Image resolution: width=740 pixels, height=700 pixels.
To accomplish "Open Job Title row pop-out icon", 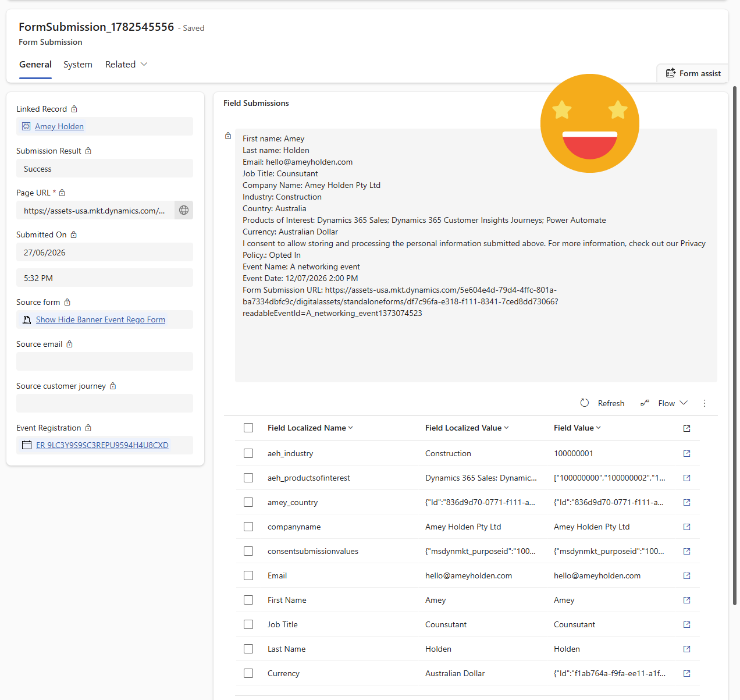I will tap(686, 624).
